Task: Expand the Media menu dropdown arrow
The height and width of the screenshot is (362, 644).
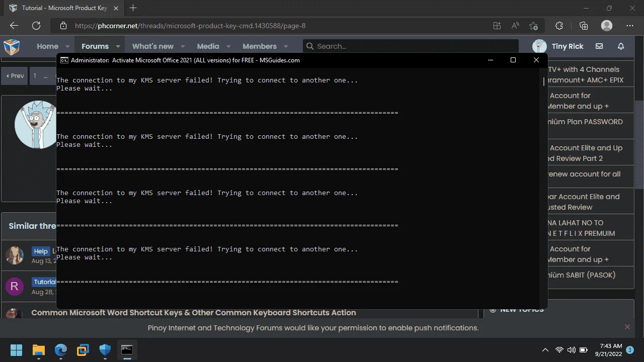Action: [x=228, y=46]
